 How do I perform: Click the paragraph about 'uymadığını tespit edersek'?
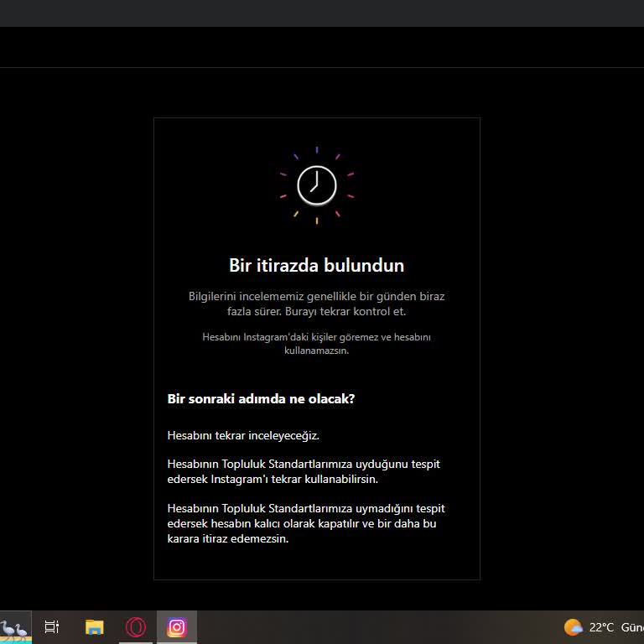(306, 523)
